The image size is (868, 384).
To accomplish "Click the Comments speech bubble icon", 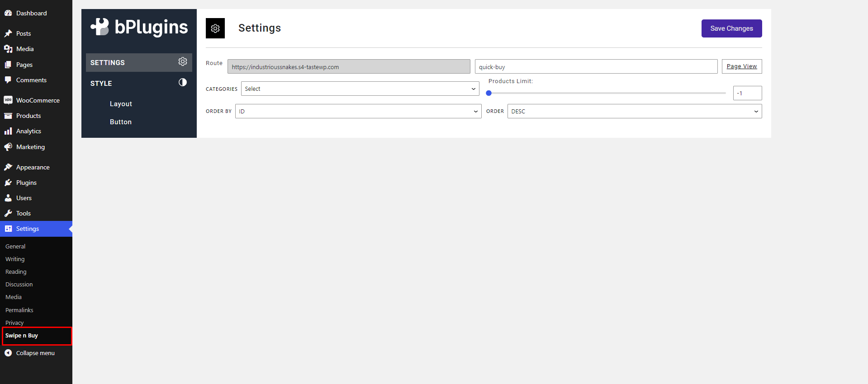I will click(x=8, y=80).
